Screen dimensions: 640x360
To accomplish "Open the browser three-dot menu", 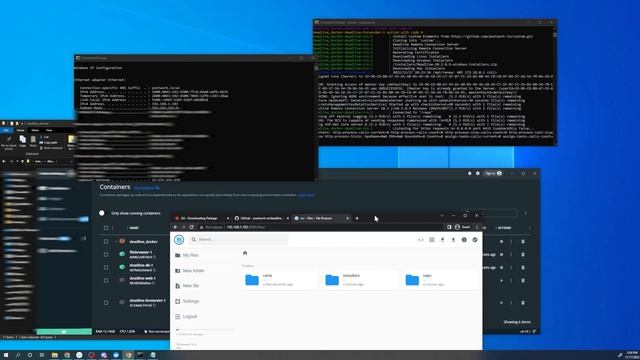I will coord(477,227).
